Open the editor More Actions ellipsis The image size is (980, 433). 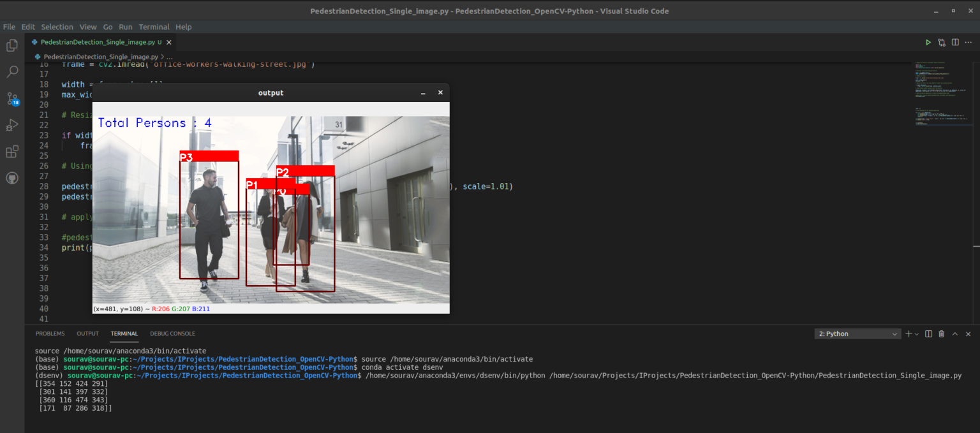click(x=969, y=42)
